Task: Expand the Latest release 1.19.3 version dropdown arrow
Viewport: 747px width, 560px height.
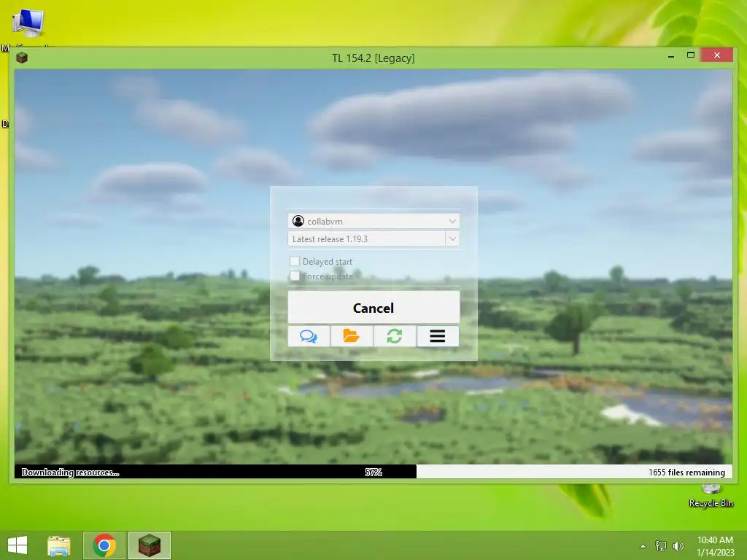Action: click(x=452, y=238)
